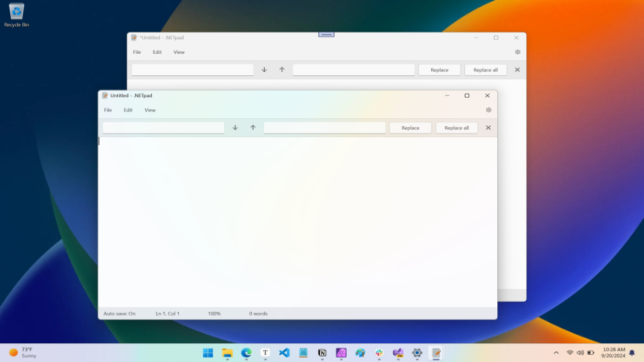Open Slack from the taskbar
The width and height of the screenshot is (644, 362).
[x=379, y=353]
